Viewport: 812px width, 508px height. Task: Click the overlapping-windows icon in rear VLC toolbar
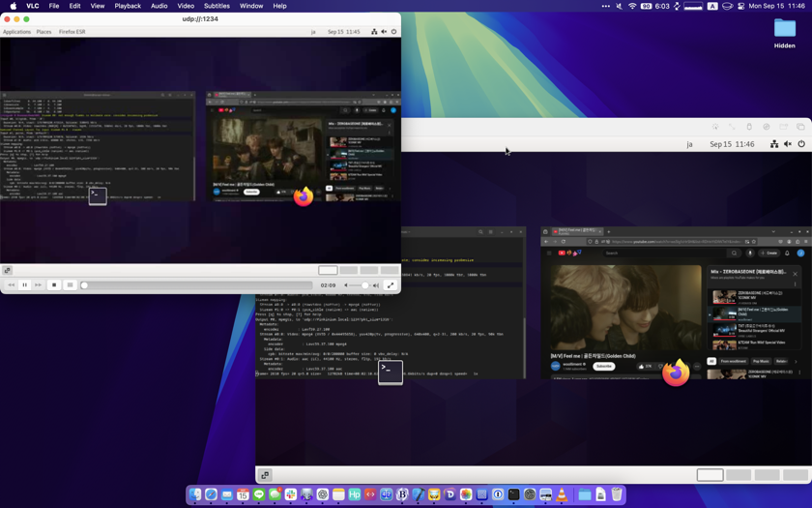point(265,475)
